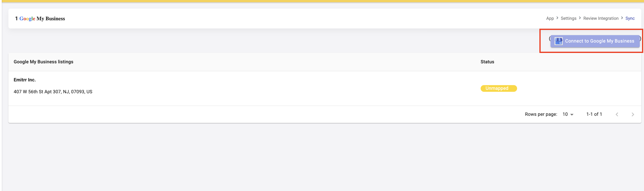Click the Status column header
This screenshot has width=644, height=191.
[487, 62]
